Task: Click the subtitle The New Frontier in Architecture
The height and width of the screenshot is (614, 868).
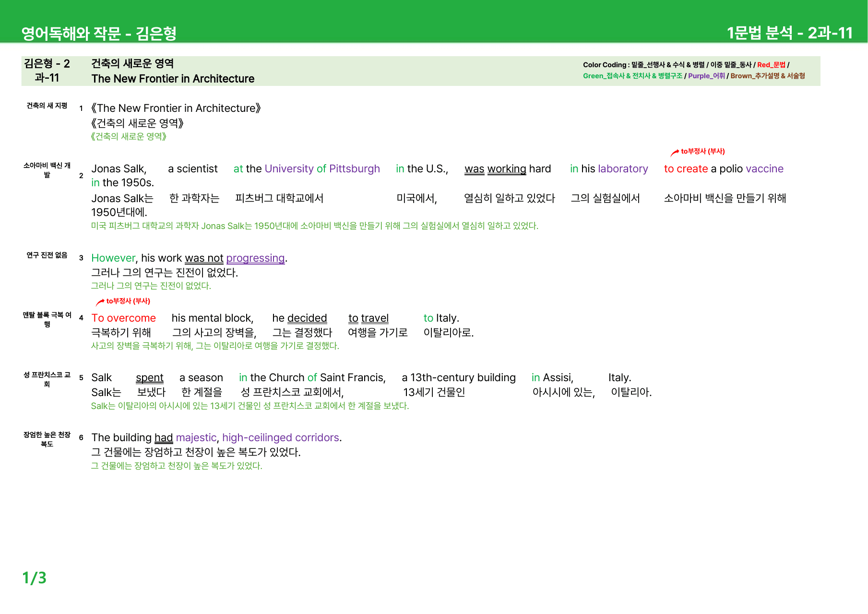Action: 173,79
